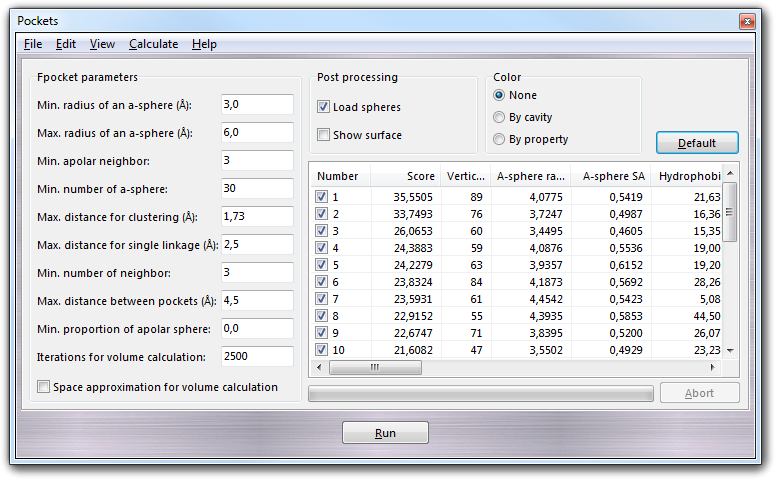Select the By cavity color option

(500, 117)
